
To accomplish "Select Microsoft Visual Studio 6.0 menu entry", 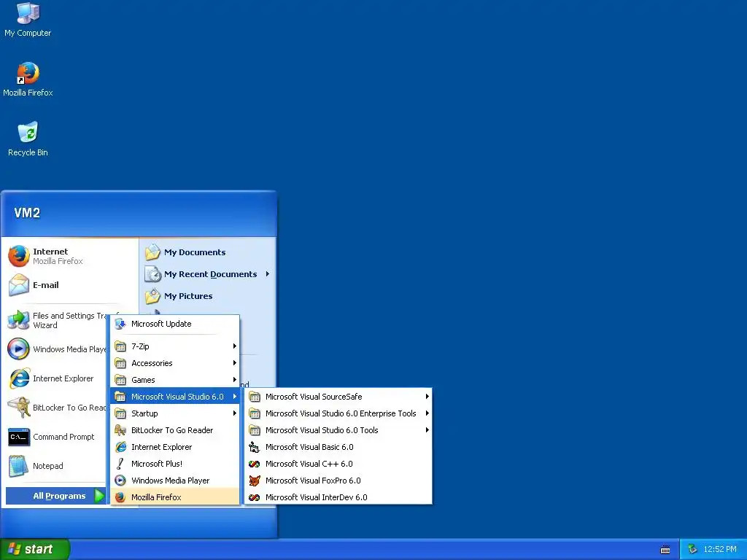I will (x=175, y=397).
